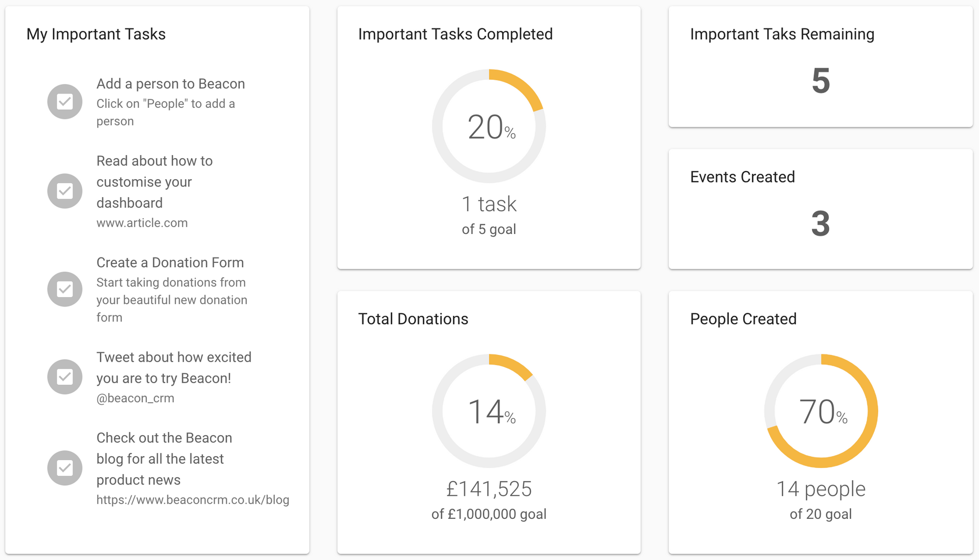Screen dimensions: 979x560
Task: Click the @beacon_crm handle
Action: point(136,397)
